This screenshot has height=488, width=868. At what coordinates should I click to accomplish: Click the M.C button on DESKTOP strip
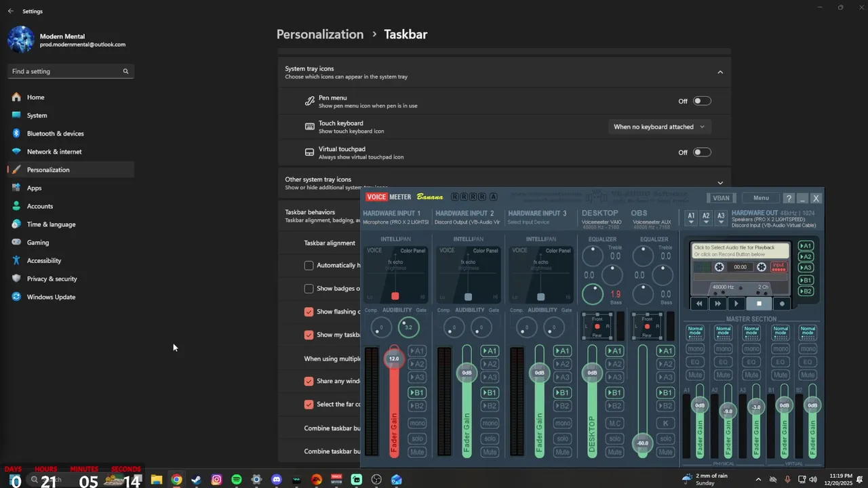[615, 423]
